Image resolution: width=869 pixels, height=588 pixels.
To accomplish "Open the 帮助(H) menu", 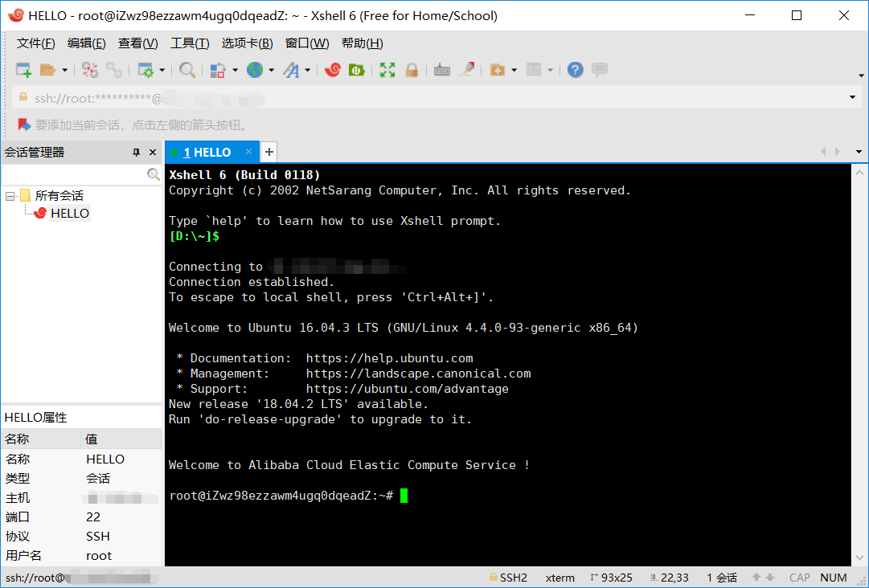I will (x=363, y=43).
